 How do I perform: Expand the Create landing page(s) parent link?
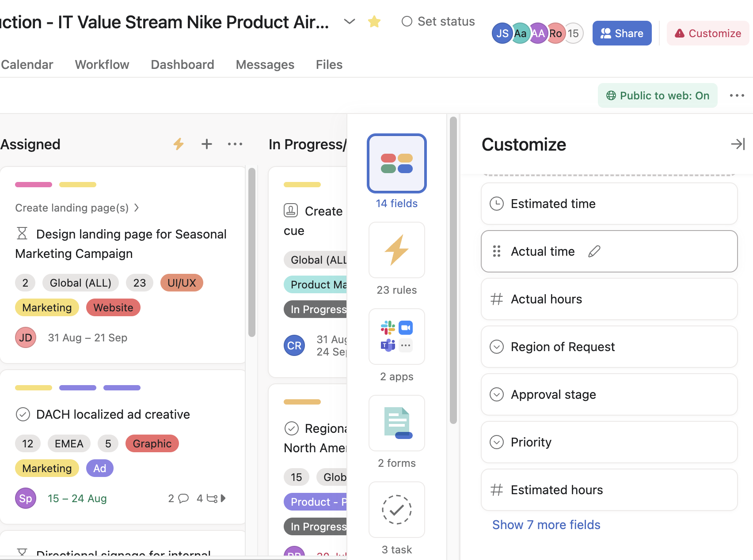point(77,208)
